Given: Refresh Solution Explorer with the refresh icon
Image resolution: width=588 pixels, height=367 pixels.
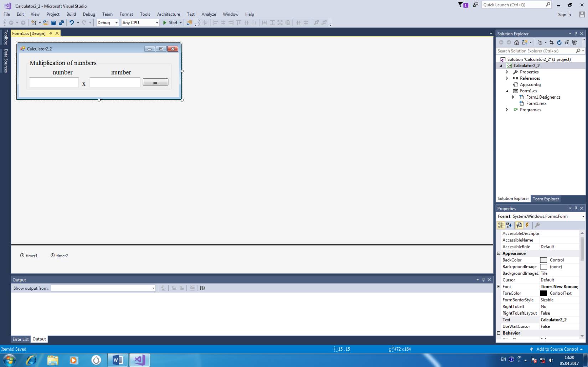Looking at the screenshot, I should pyautogui.click(x=559, y=42).
